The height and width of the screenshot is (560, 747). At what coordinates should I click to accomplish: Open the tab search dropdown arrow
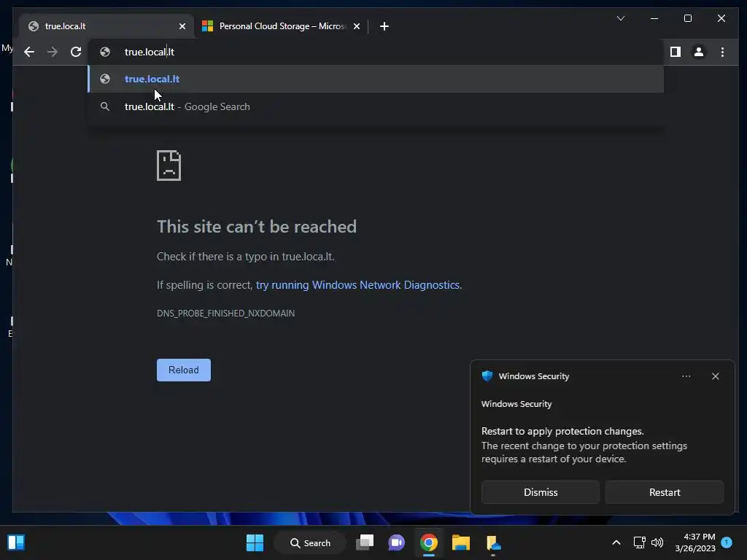pos(620,18)
